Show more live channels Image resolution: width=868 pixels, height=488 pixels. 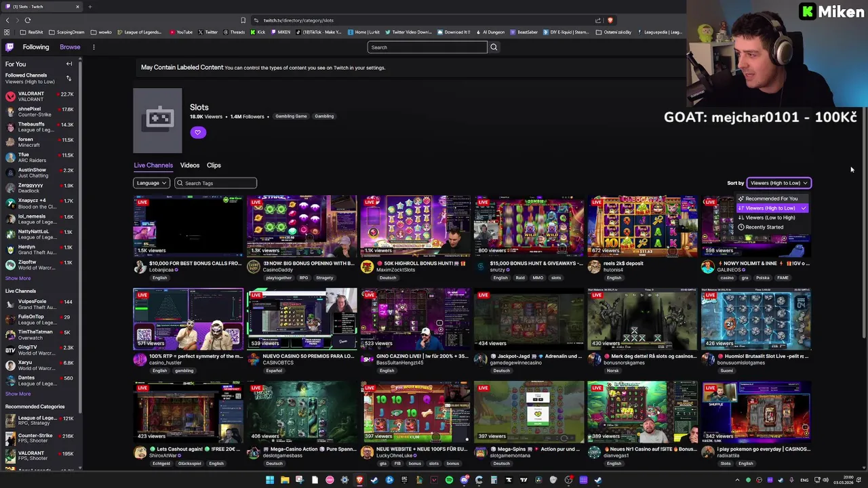(x=18, y=394)
